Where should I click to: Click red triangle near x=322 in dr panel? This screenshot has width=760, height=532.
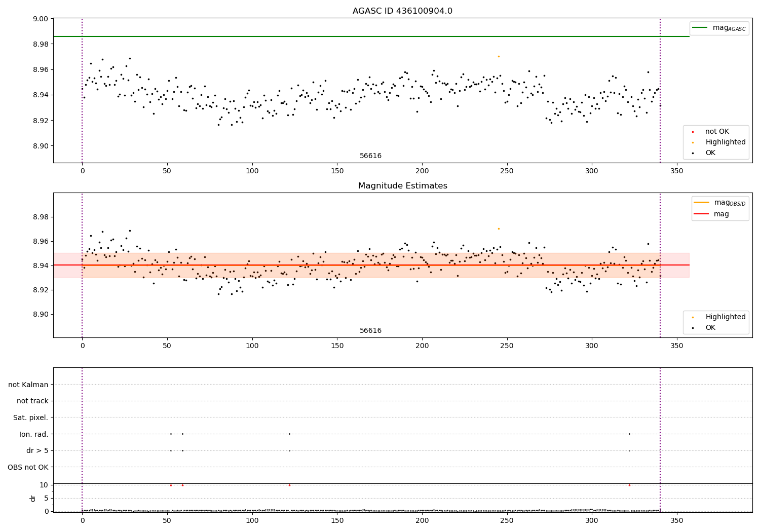[x=629, y=485]
